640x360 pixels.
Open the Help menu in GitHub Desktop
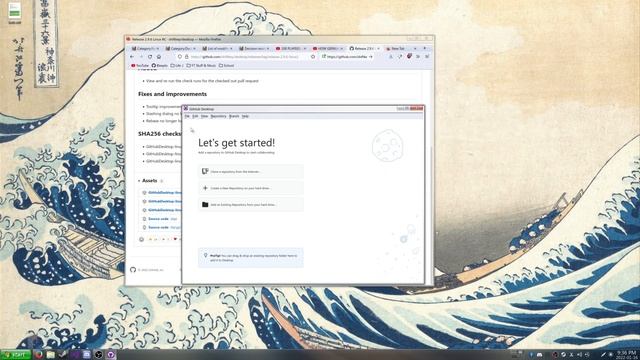[245, 116]
